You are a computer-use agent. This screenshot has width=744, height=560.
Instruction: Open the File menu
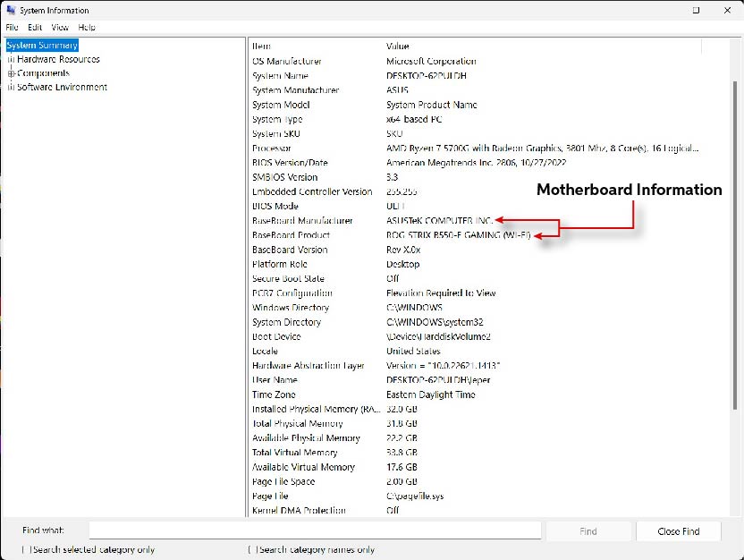tap(12, 28)
